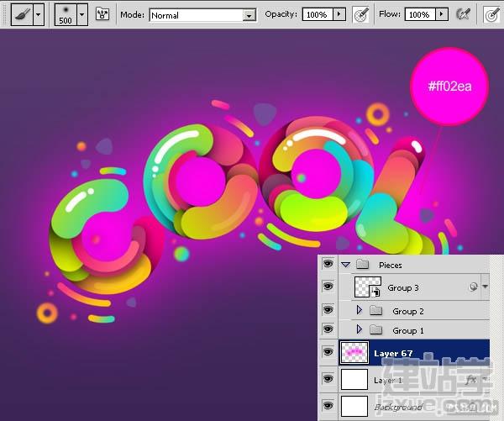Screen dimensions: 504x421
Task: Select the Group 2 name
Action: pyautogui.click(x=408, y=311)
